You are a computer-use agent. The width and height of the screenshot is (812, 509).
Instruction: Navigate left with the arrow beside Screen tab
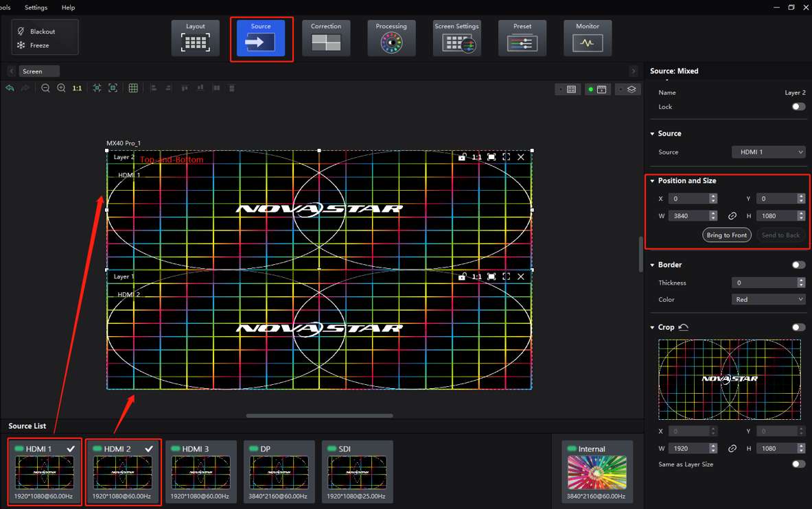pyautogui.click(x=12, y=71)
